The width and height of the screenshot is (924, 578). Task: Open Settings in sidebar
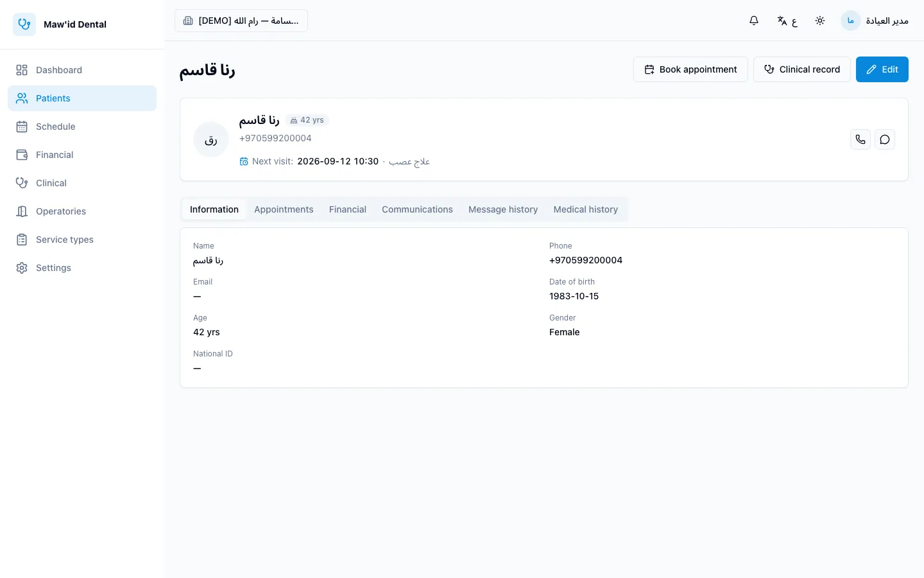pyautogui.click(x=82, y=268)
